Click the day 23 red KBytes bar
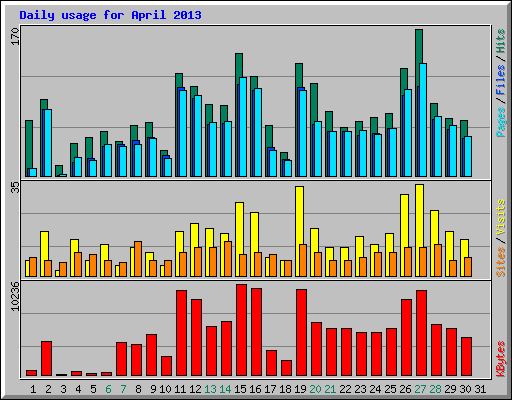The image size is (512, 400). 361,354
